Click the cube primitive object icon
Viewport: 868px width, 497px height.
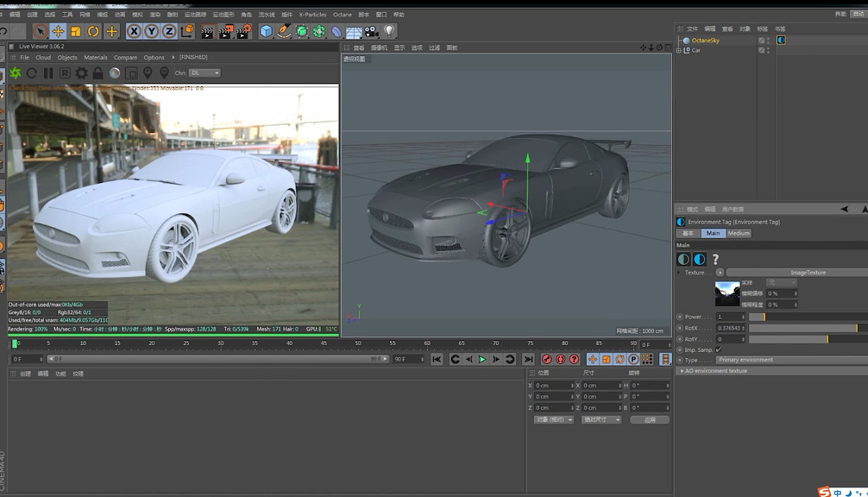tap(267, 31)
